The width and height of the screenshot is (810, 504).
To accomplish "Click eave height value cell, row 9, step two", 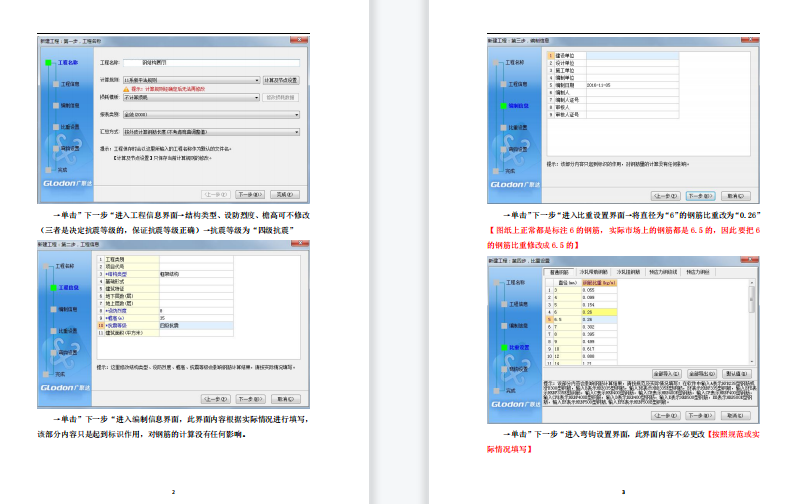I will (196, 318).
